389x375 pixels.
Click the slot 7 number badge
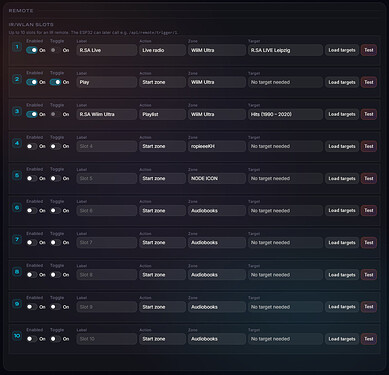pos(17,239)
